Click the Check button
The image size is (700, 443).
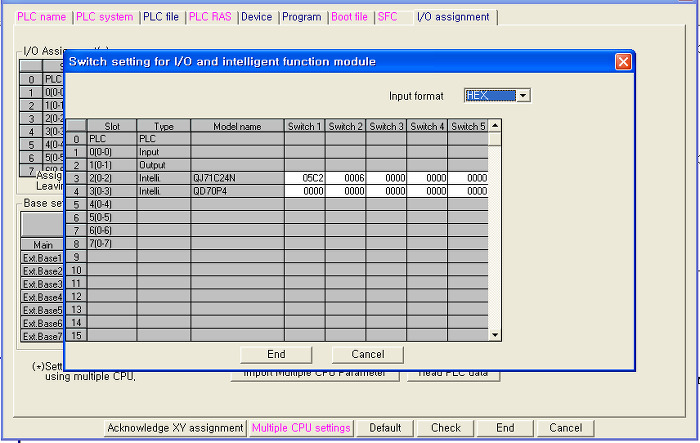[446, 428]
